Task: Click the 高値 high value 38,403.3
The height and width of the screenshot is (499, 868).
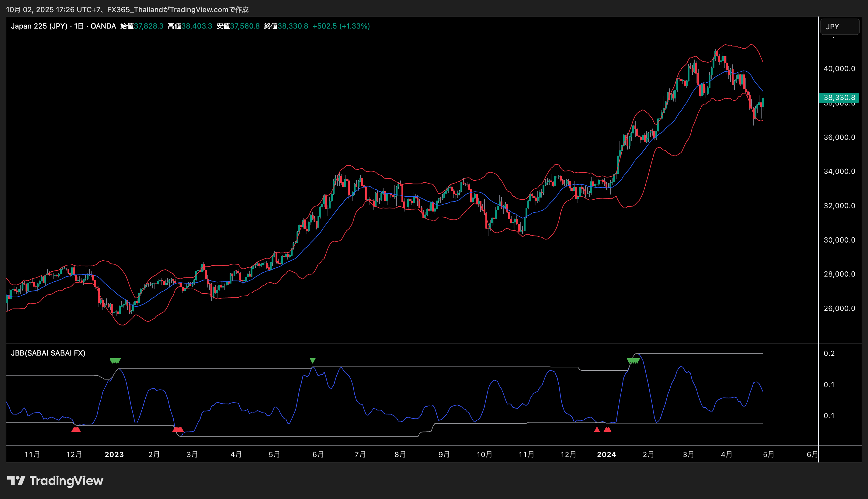Action: 196,26
